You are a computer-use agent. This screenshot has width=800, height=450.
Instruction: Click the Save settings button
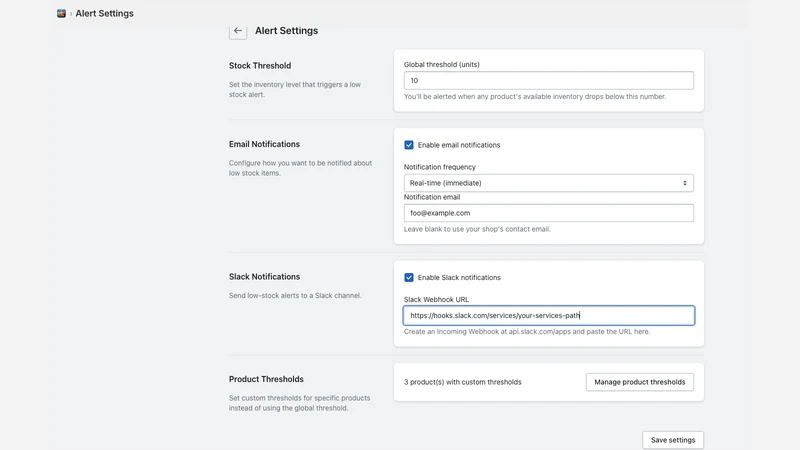pyautogui.click(x=673, y=440)
